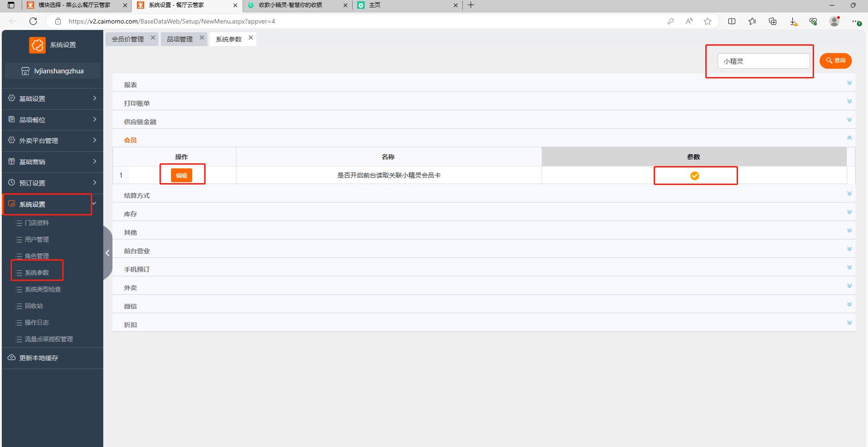Open the 外卖平台管理 sidebar menu
Image resolution: width=868 pixels, height=447 pixels.
click(x=53, y=140)
